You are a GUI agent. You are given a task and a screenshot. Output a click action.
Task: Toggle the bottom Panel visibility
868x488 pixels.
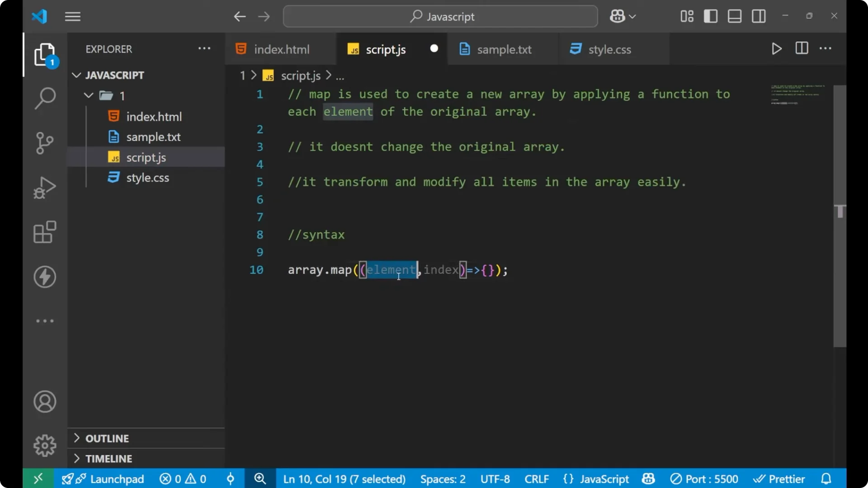734,16
